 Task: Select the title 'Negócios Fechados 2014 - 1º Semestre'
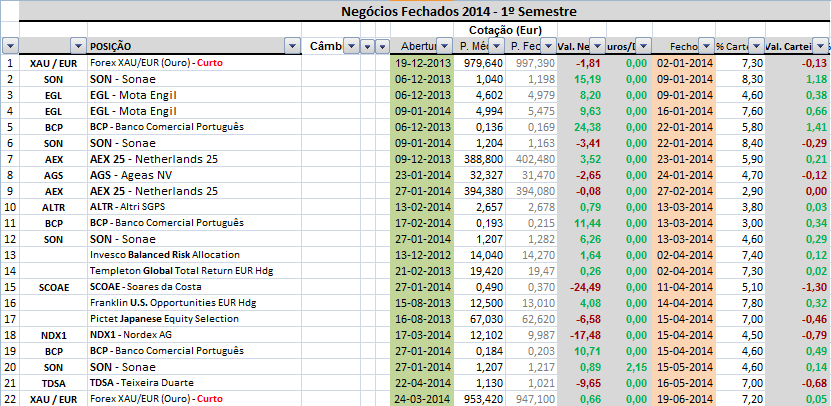tap(458, 11)
